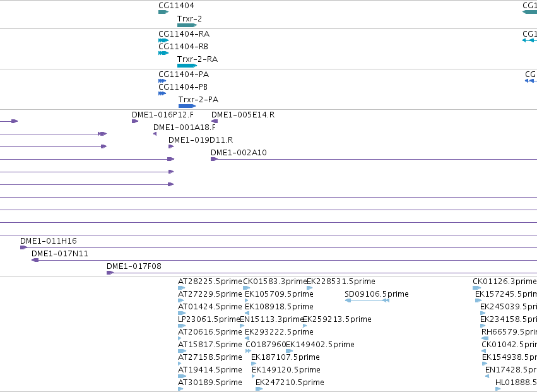
Task: Select the DME1-017N11 reverse arrow marker
Action: (x=35, y=260)
